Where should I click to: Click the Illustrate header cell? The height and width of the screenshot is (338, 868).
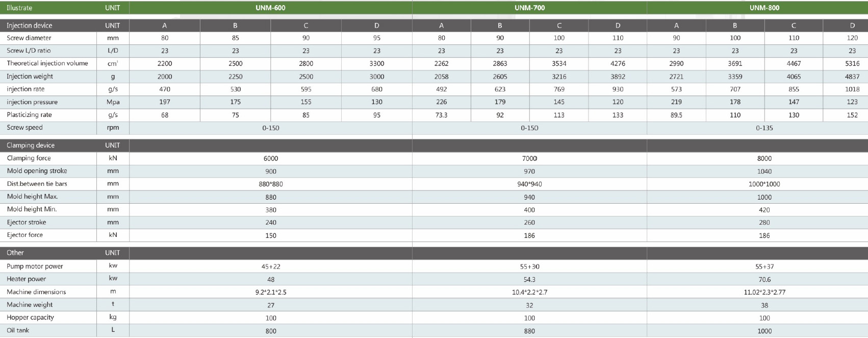19,8
